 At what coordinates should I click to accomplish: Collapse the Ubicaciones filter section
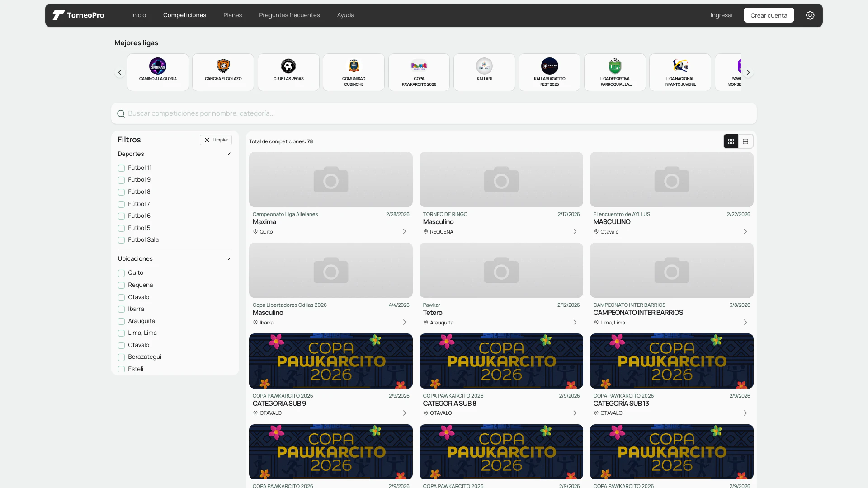tap(228, 259)
